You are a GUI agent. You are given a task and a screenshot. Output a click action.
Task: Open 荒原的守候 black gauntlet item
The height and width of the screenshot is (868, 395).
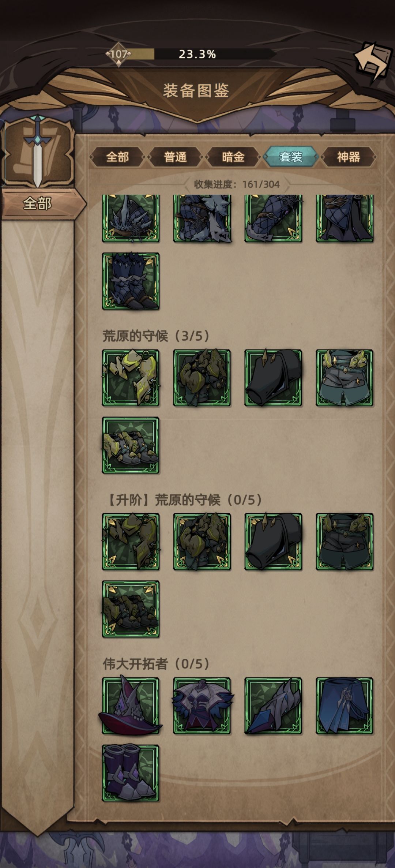pos(273,378)
